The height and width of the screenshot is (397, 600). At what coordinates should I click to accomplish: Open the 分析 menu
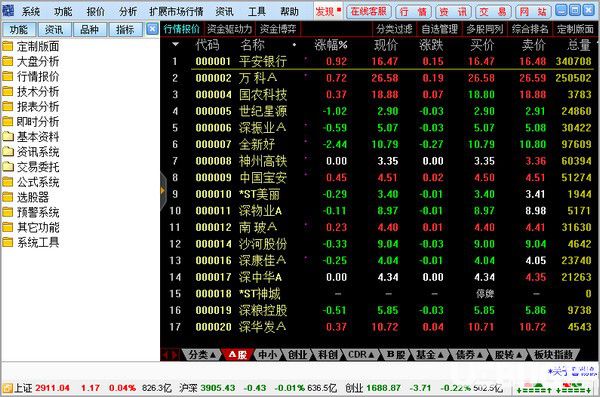point(128,11)
